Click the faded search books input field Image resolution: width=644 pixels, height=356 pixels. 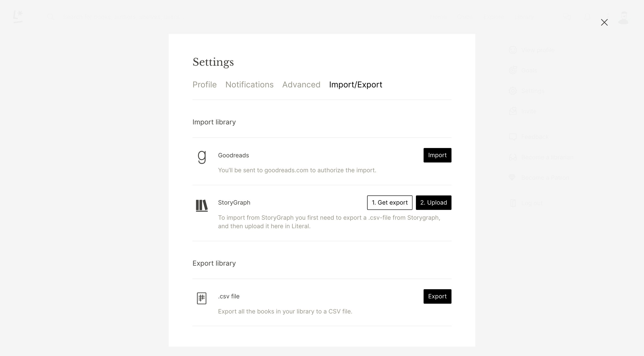click(x=123, y=17)
